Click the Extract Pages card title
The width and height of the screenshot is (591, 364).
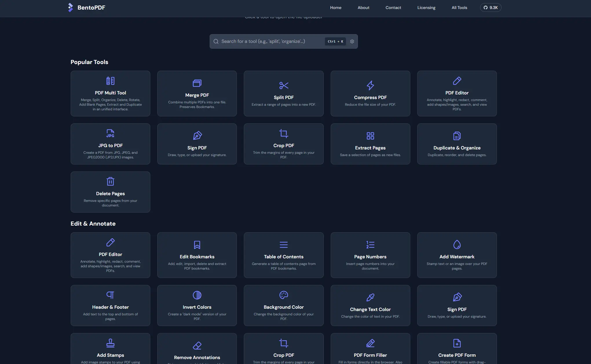(370, 148)
